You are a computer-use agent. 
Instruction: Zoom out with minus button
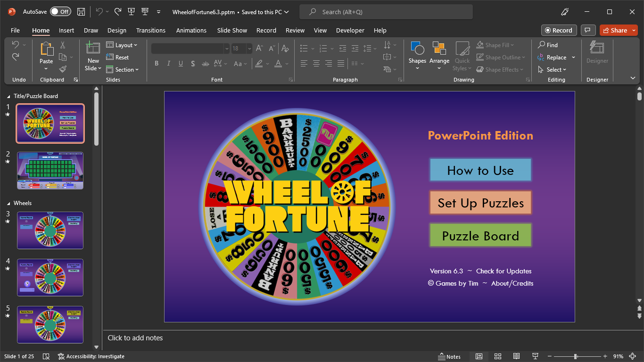click(x=550, y=356)
